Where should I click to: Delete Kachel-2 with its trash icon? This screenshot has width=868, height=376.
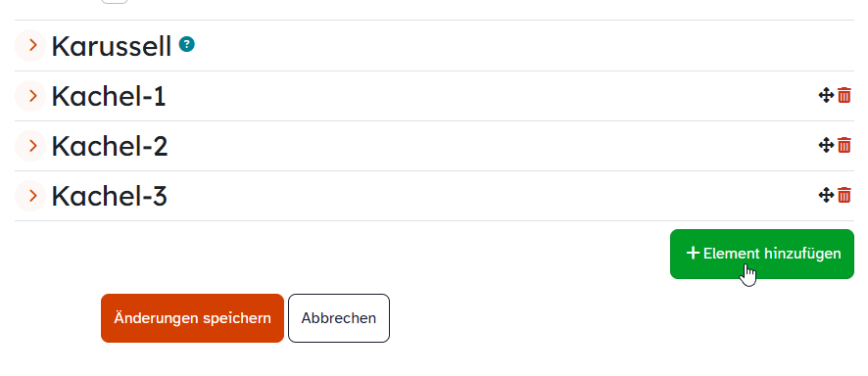(x=844, y=146)
